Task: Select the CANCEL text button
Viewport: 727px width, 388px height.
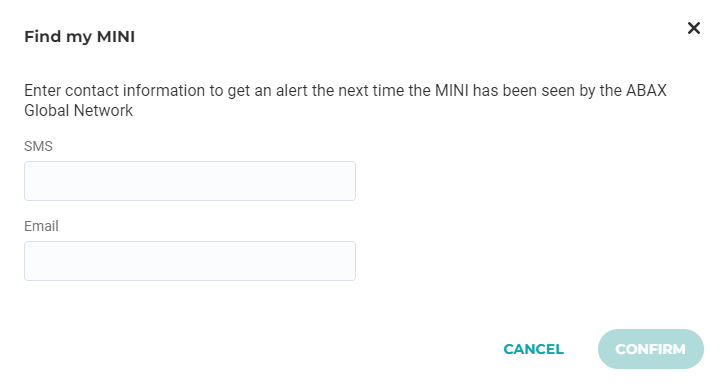Action: [534, 349]
